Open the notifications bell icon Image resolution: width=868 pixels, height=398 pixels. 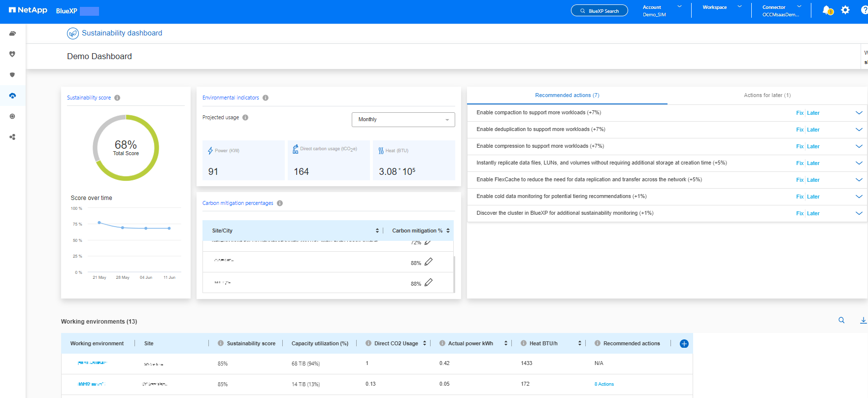[x=827, y=10]
